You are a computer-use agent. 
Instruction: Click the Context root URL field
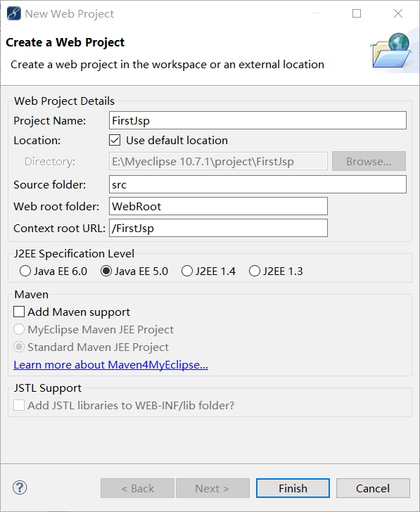point(218,228)
